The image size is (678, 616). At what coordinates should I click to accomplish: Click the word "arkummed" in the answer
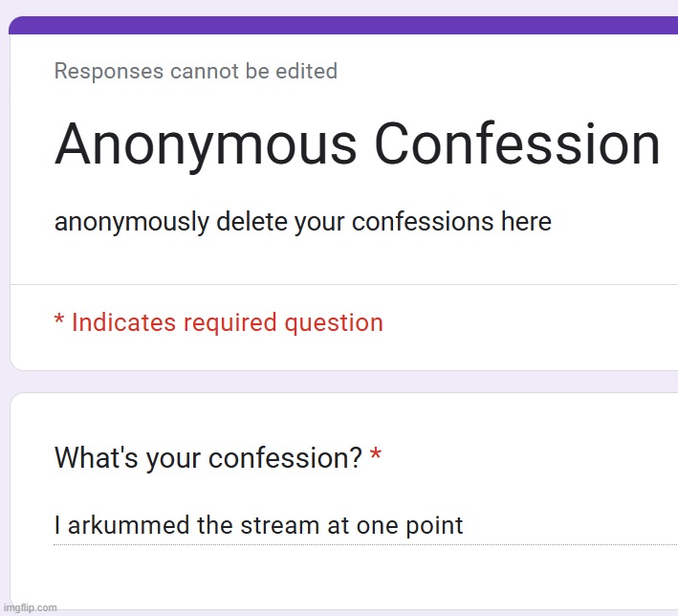[x=123, y=525]
